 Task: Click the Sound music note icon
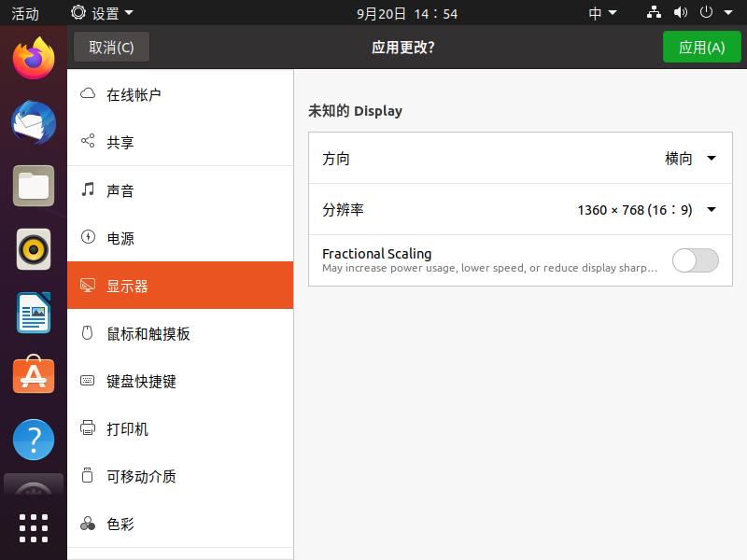click(88, 189)
